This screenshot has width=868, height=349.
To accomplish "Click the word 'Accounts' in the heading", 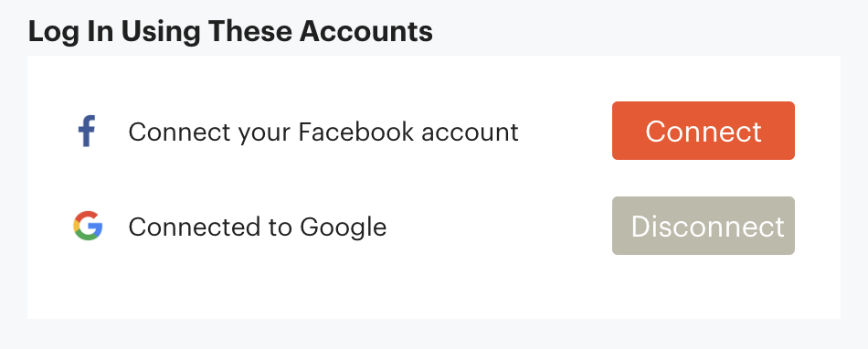I will (x=365, y=31).
